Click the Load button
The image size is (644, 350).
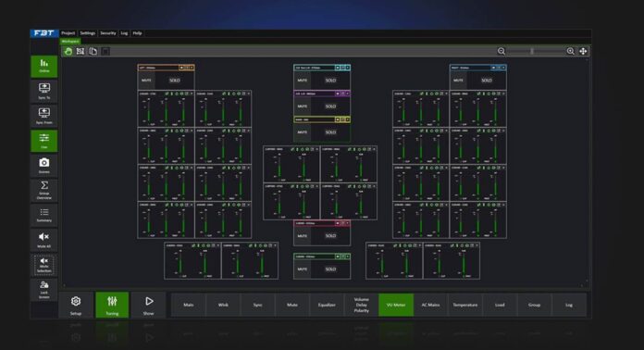pos(500,305)
